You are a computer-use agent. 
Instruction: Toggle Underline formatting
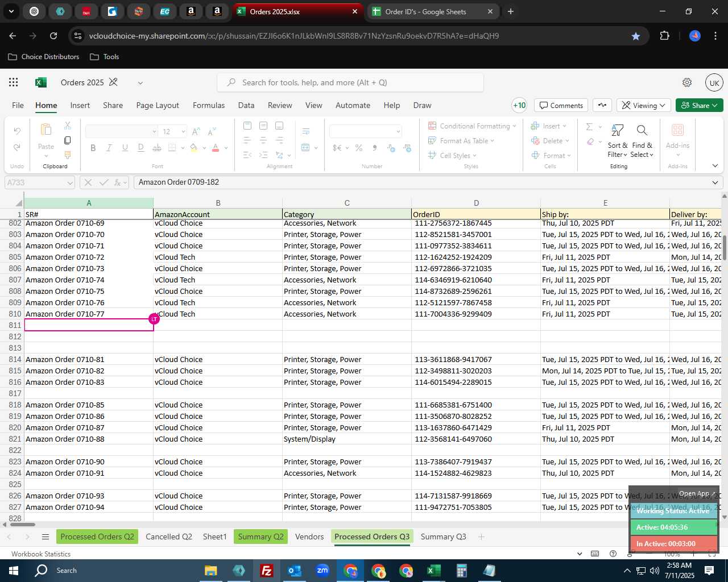(x=125, y=148)
